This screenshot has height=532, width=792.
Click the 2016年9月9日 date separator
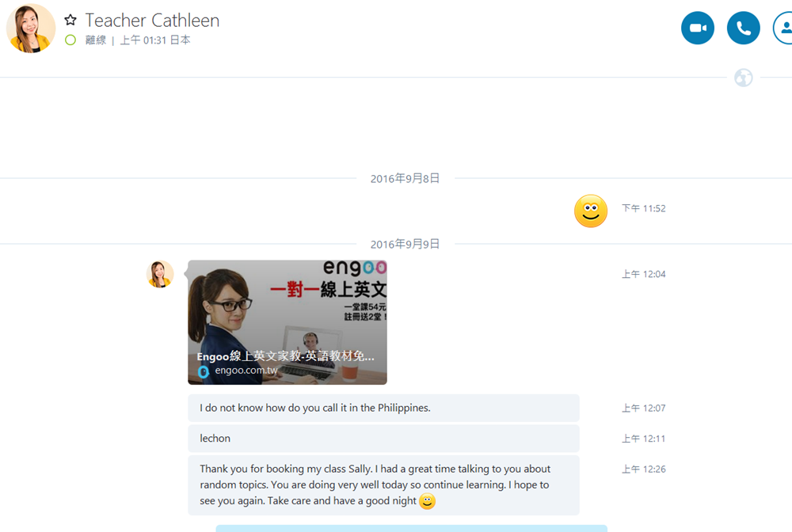[405, 245]
